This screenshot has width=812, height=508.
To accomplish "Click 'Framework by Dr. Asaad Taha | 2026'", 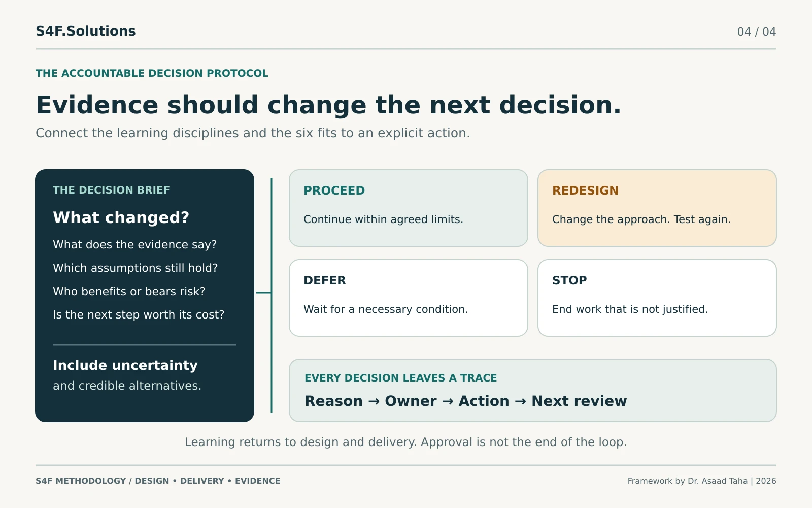I will click(x=702, y=481).
